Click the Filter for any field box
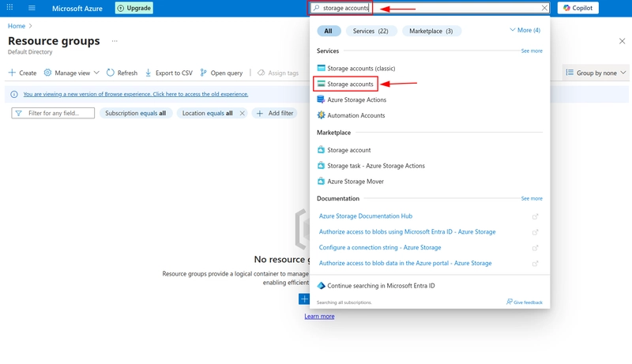The image size is (632, 364). tap(53, 113)
